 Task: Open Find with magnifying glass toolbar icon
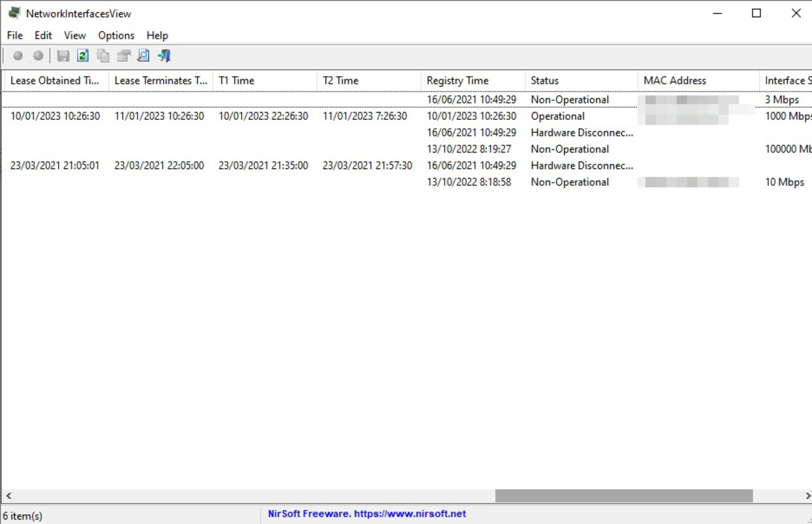click(143, 56)
